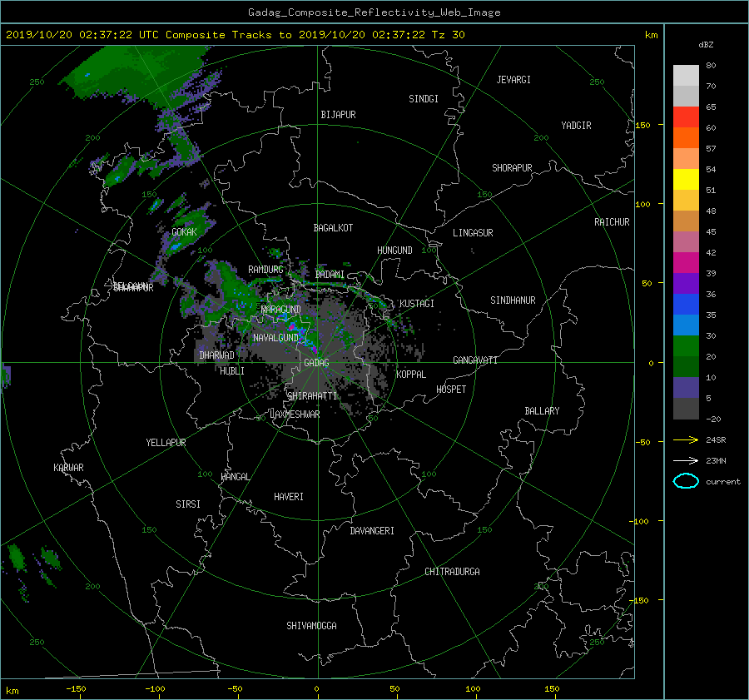Screen dimensions: 749x700
Task: Click the blue 35-36 dBZ legend swatch
Action: tap(686, 305)
